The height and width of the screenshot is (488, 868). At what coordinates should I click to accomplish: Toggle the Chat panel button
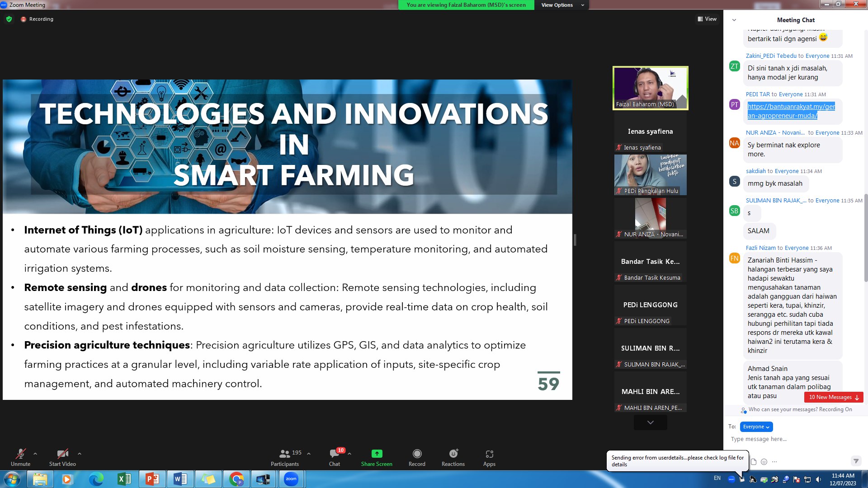(335, 457)
